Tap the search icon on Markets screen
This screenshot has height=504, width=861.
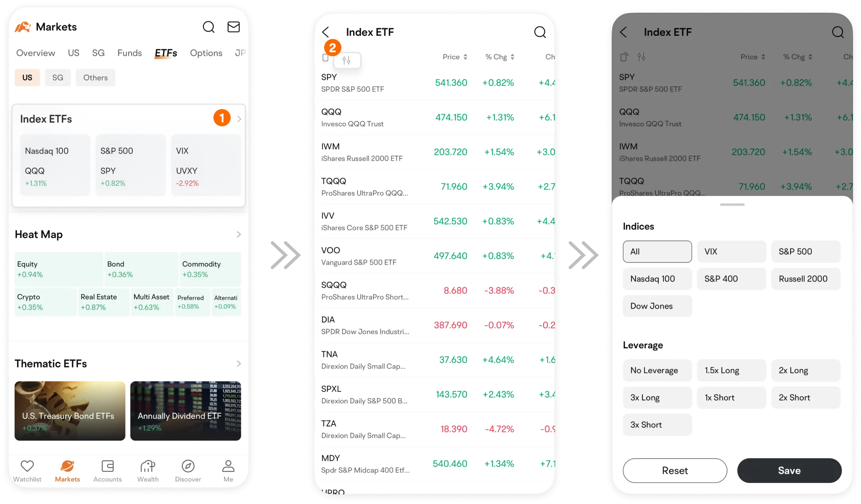tap(209, 27)
